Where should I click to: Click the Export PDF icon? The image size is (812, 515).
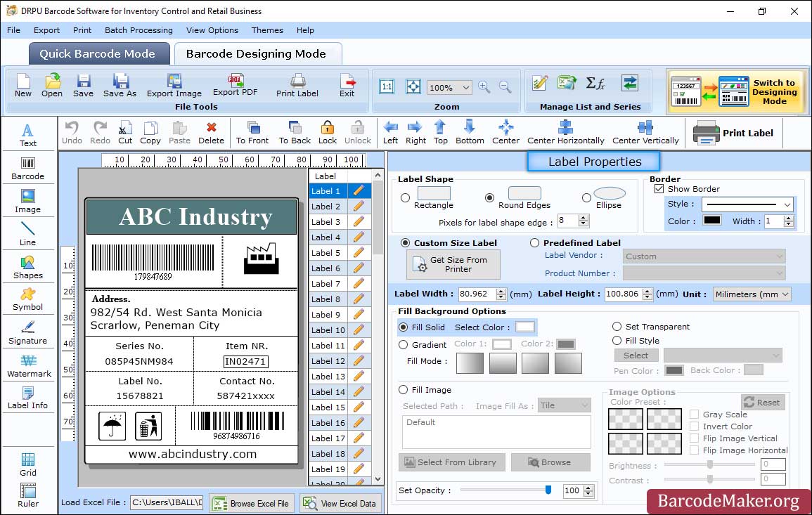click(x=236, y=85)
